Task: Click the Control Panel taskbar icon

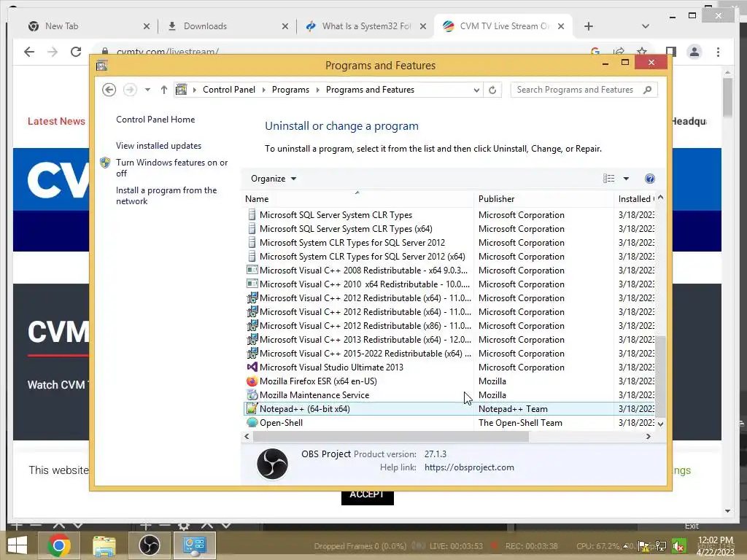Action: 194,545
